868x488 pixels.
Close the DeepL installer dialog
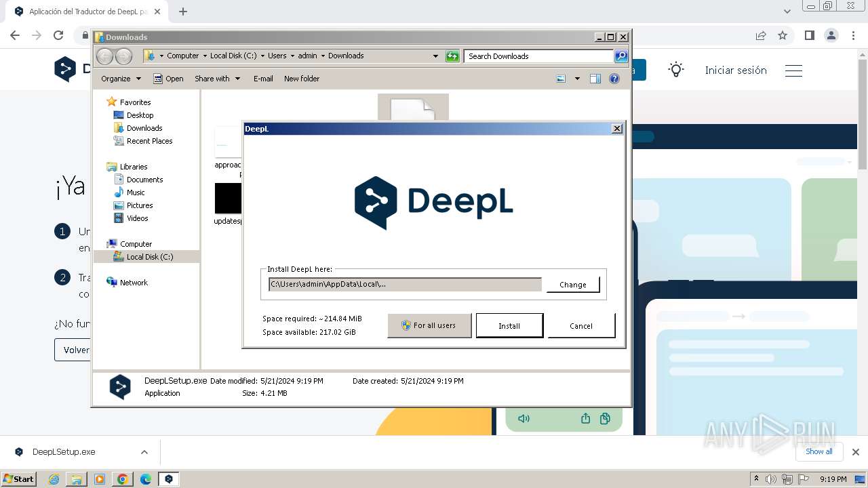[x=616, y=128]
